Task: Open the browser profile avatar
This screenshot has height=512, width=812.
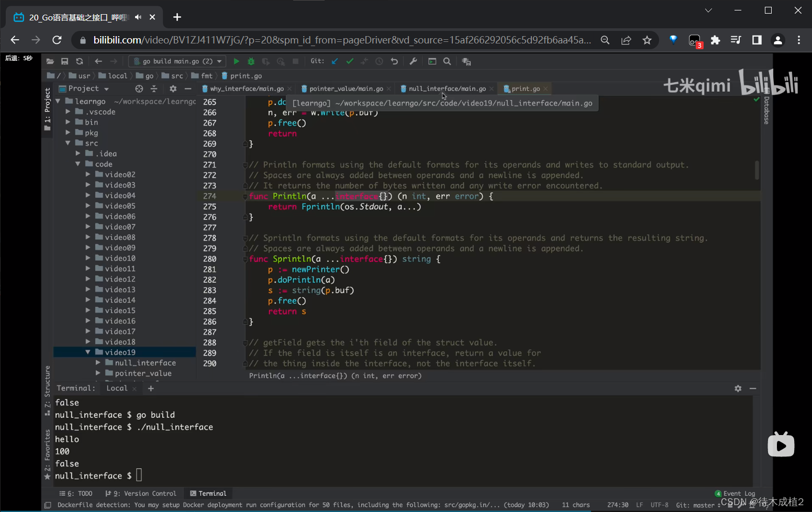Action: pos(778,40)
